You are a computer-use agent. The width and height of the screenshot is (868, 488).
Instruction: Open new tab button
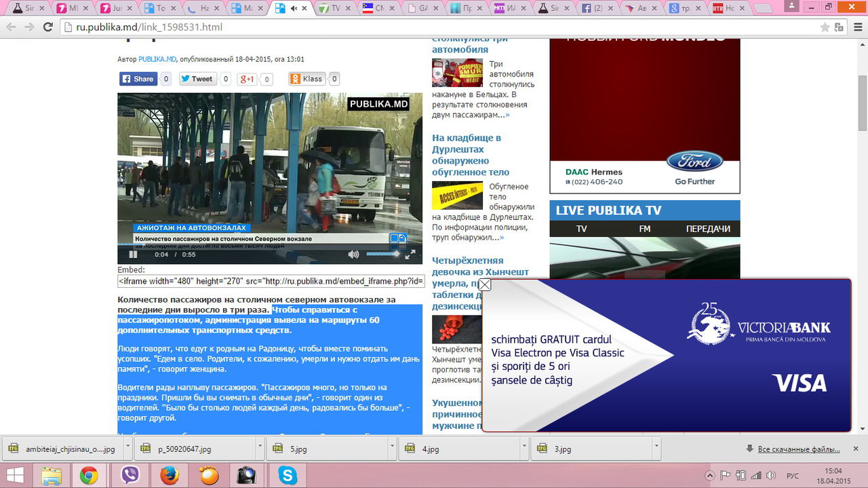pyautogui.click(x=762, y=8)
